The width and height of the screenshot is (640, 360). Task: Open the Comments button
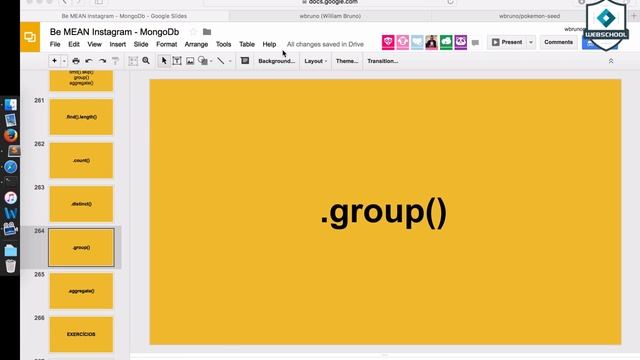click(558, 42)
